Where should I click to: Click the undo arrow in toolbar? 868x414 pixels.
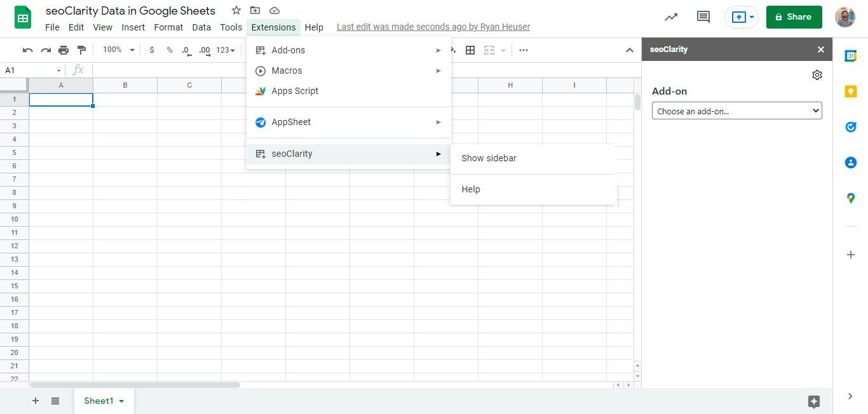[27, 50]
